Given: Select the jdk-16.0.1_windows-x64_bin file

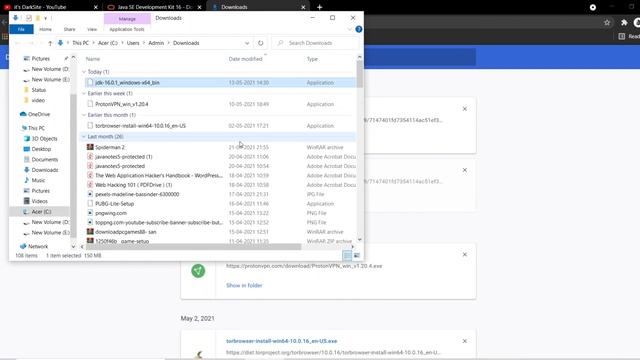Looking at the screenshot, I should coord(220,82).
